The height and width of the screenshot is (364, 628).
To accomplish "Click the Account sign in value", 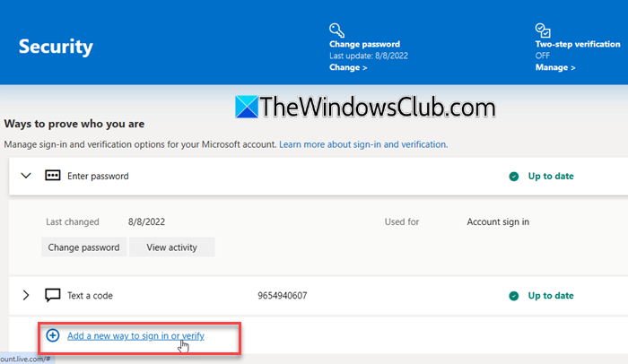I will [498, 221].
